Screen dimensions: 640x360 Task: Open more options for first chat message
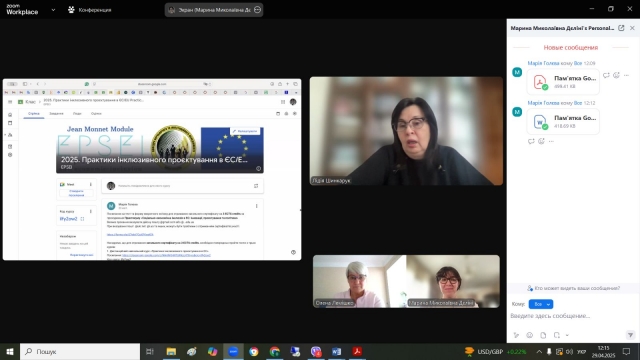[627, 75]
